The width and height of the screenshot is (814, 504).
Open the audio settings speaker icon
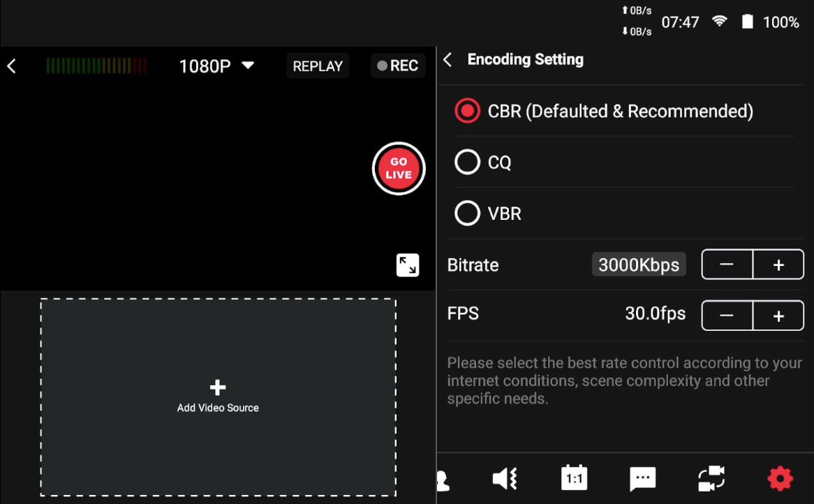point(504,479)
